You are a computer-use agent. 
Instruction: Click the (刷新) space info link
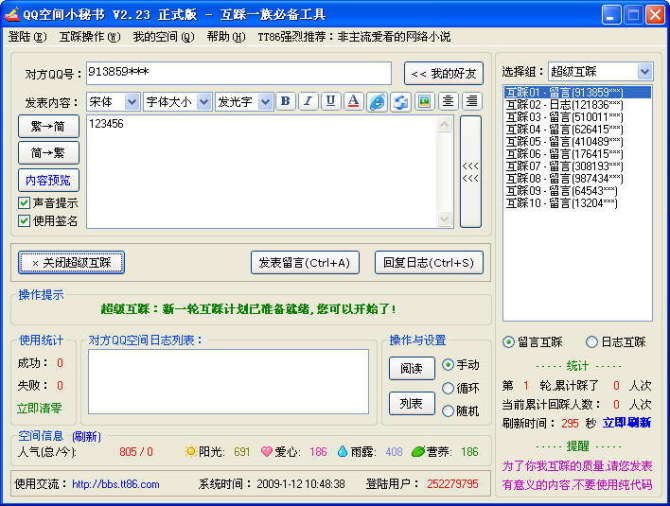click(x=86, y=436)
